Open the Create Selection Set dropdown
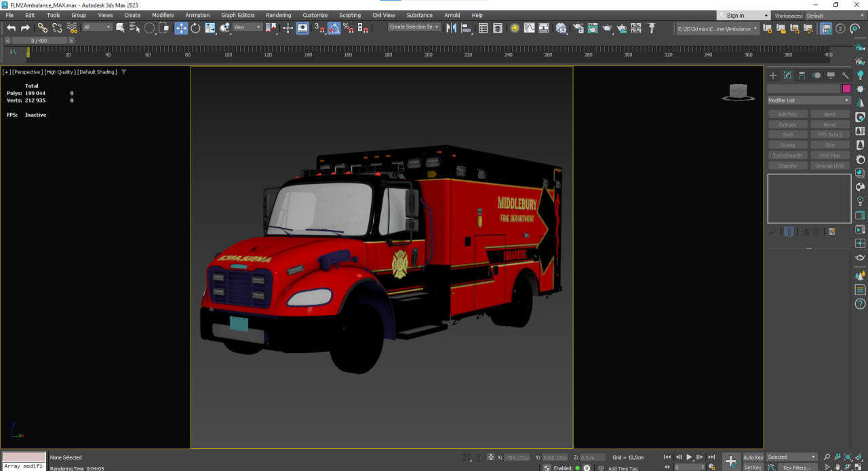The width and height of the screenshot is (868, 471). coord(414,27)
